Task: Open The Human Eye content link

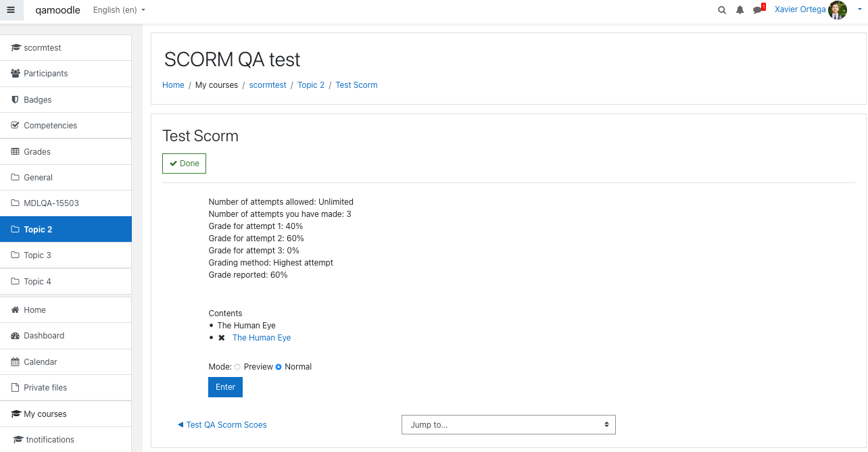Action: coord(262,338)
